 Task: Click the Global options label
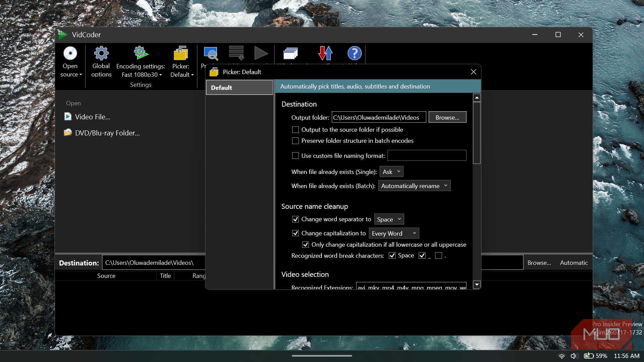(x=101, y=70)
